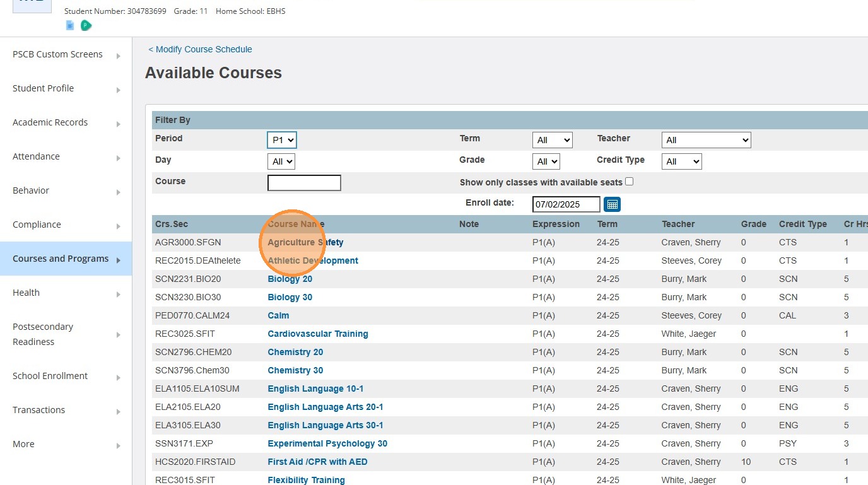868x485 pixels.
Task: Click the Student Number 304783699 text
Action: [115, 11]
